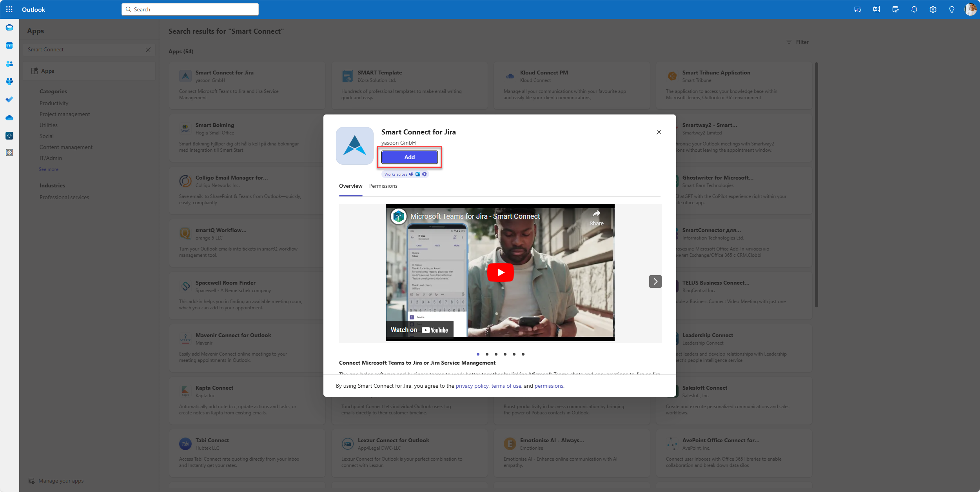The image size is (980, 492).
Task: Choose the Project management category
Action: [65, 114]
